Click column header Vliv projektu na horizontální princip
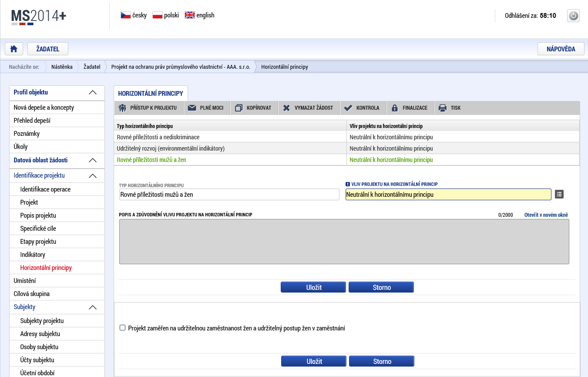Viewport: 588px width, 377px height. click(463, 126)
